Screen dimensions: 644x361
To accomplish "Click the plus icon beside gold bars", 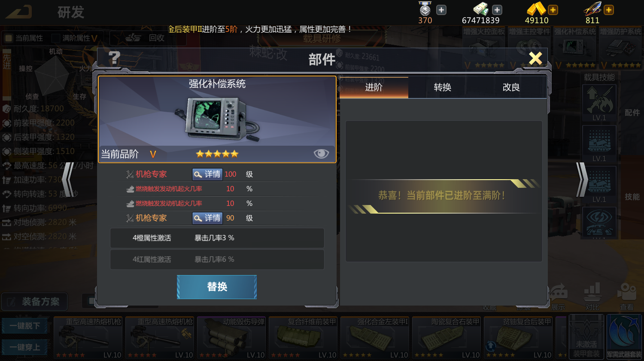I will click(x=553, y=10).
